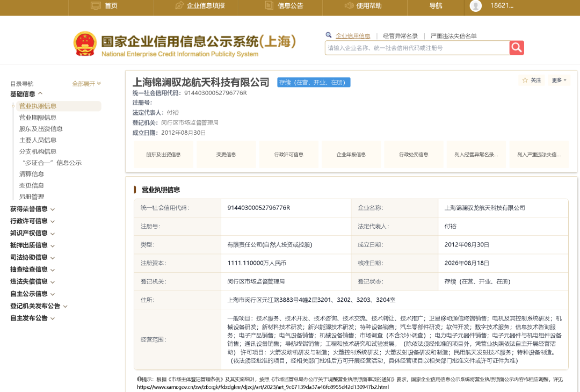Screen dimensions: 580x392
Task: Click the 变更信息 quick card
Action: click(226, 155)
